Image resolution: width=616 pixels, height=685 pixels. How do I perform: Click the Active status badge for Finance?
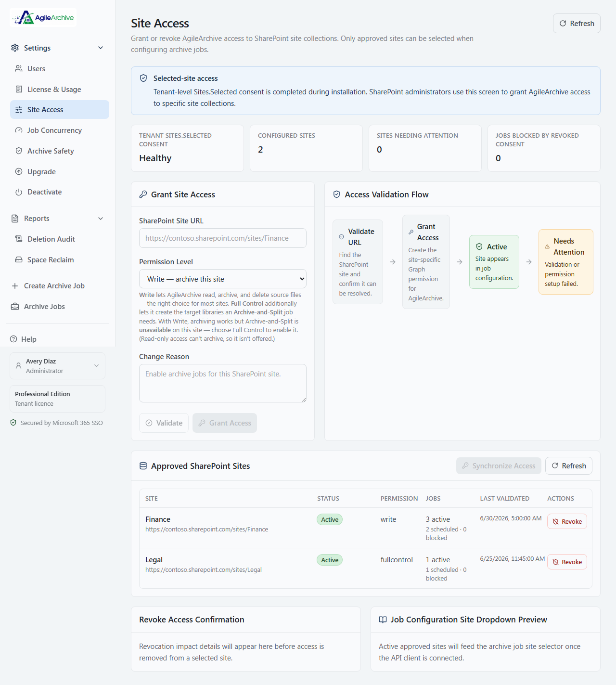click(330, 520)
